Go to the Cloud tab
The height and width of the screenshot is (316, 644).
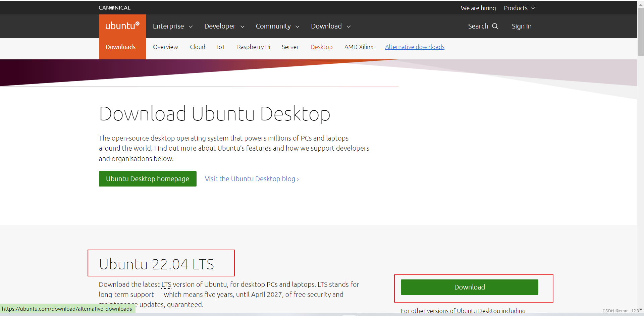198,47
